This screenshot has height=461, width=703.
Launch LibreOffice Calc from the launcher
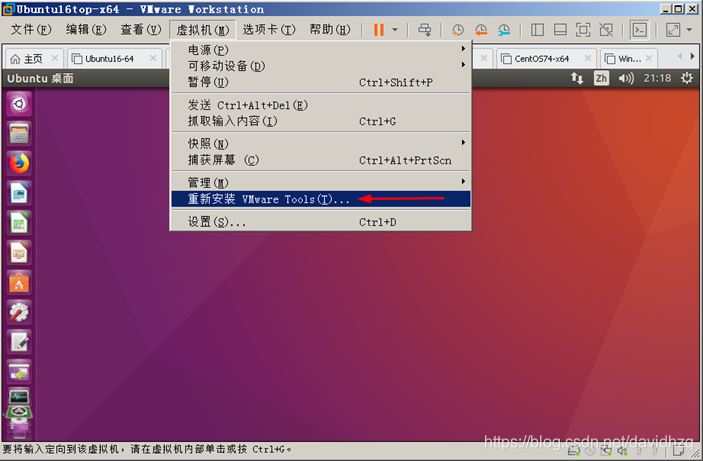click(19, 223)
